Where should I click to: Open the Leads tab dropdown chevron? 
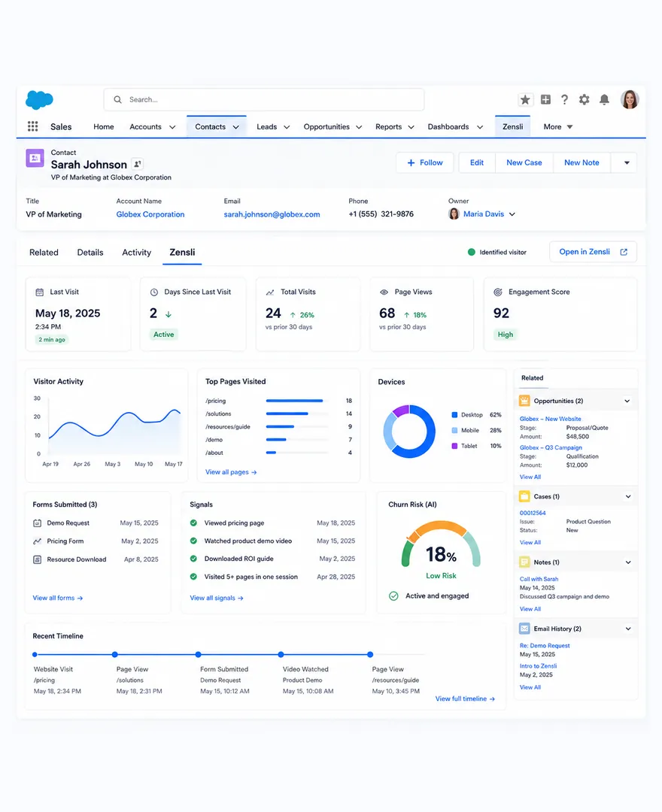click(287, 127)
